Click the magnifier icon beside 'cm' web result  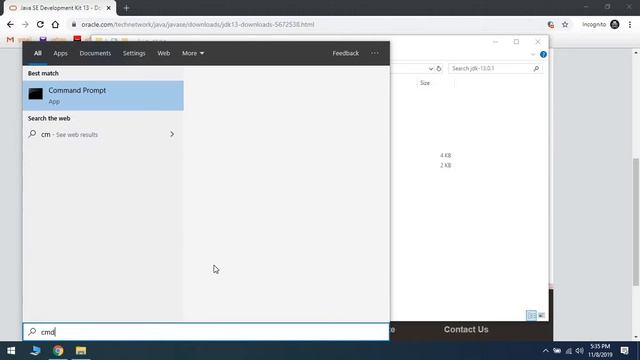pyautogui.click(x=32, y=133)
